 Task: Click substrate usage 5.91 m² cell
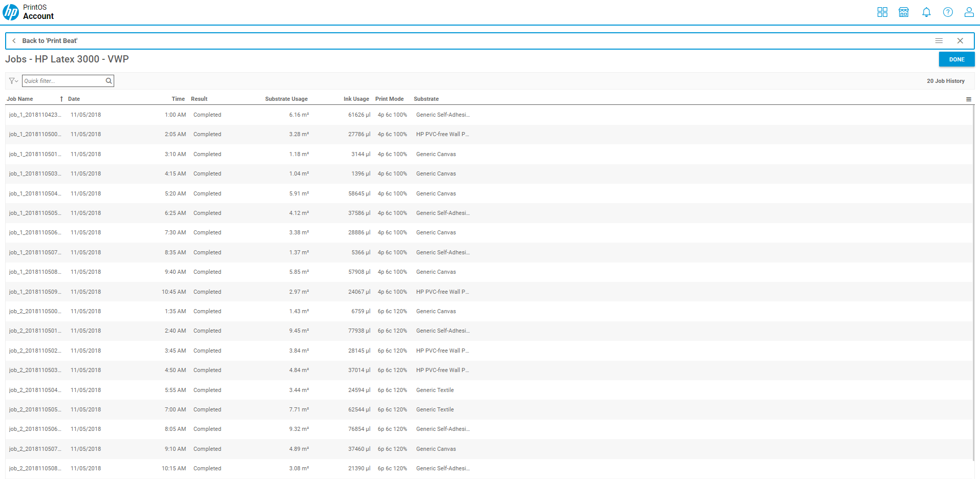pyautogui.click(x=299, y=194)
